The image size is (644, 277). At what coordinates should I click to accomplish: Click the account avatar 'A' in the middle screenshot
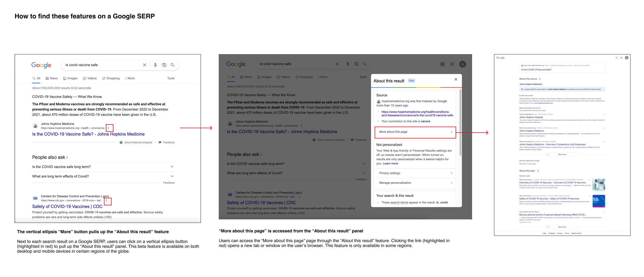463,64
